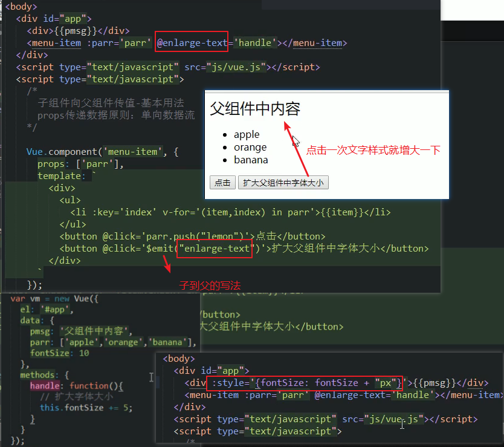Screen dimensions: 504x447
Task: Click the var vm = new Vue({ line
Action: [x=54, y=299]
